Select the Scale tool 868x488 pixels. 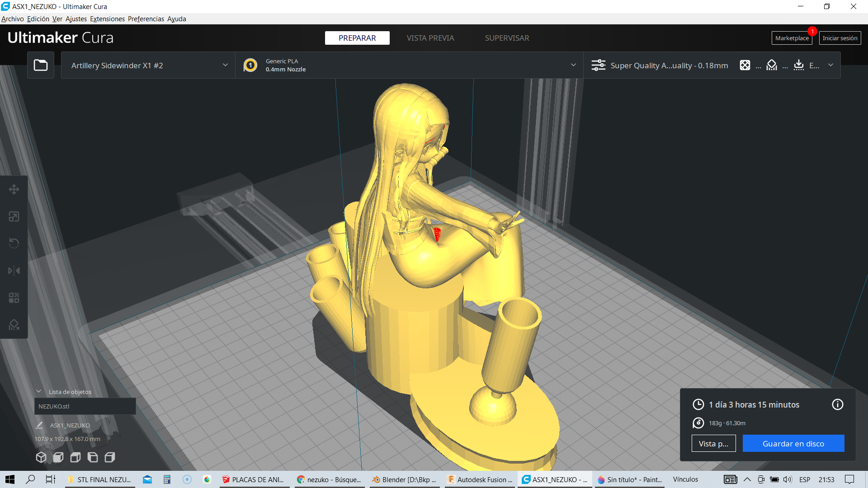coord(14,216)
